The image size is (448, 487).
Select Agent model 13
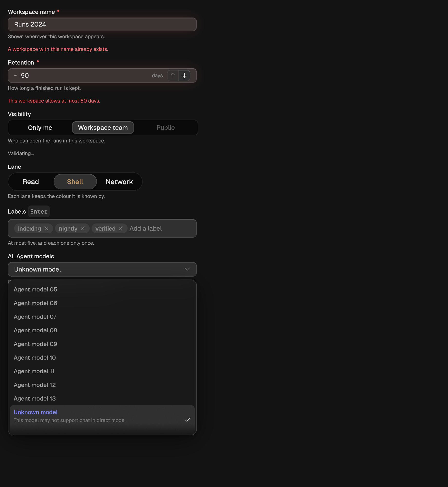[x=102, y=399]
